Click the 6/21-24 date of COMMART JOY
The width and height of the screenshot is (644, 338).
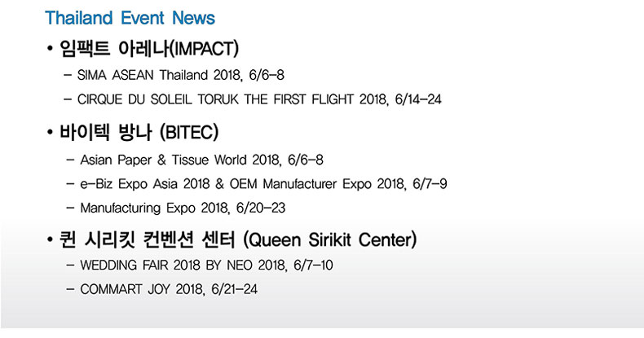(235, 289)
